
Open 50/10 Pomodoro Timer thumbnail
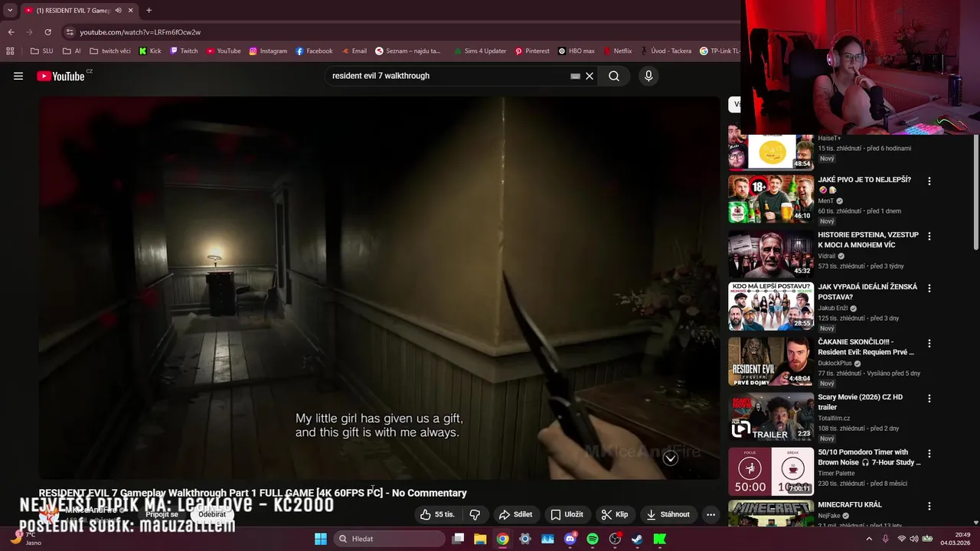click(x=771, y=471)
